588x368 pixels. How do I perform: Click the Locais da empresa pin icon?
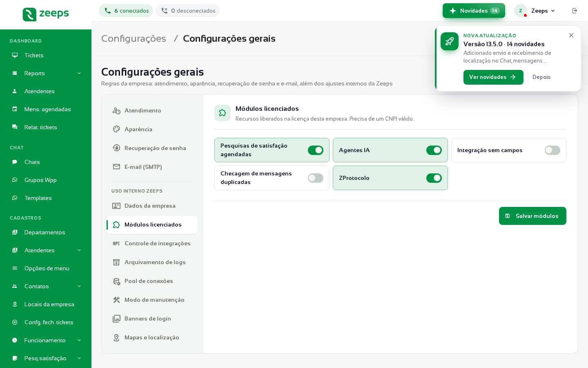[15, 304]
